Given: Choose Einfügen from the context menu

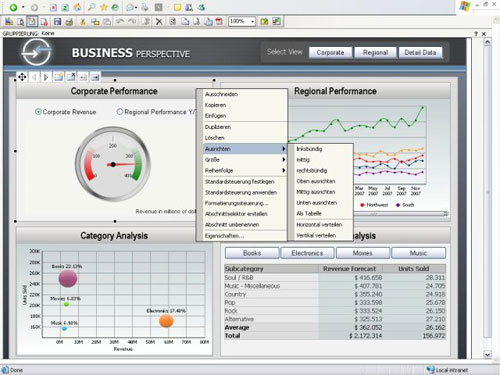Looking at the screenshot, I should 245,116.
